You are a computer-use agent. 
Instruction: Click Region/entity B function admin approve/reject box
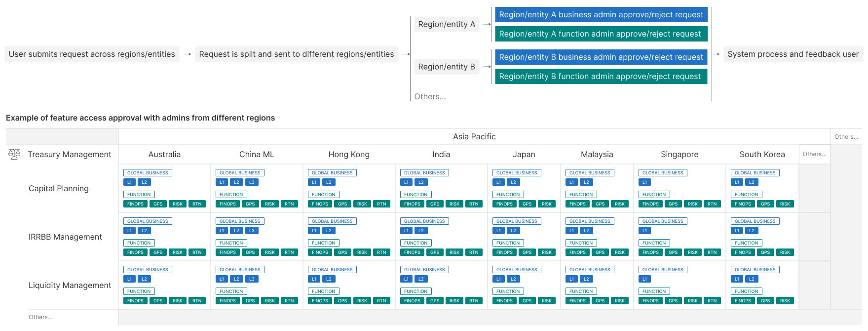(x=601, y=77)
